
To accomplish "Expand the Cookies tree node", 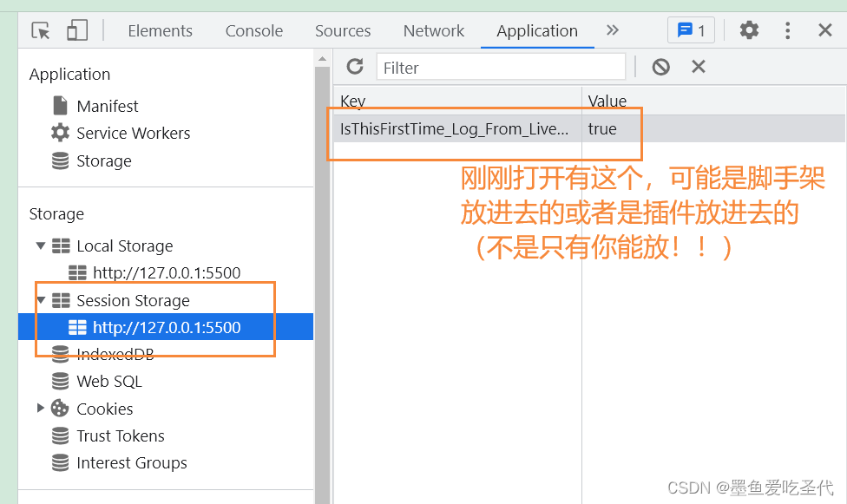I will point(41,408).
